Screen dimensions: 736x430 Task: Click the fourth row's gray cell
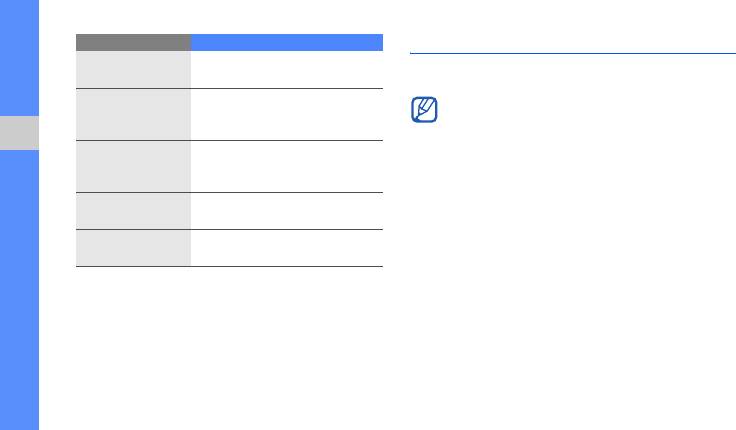click(x=133, y=211)
